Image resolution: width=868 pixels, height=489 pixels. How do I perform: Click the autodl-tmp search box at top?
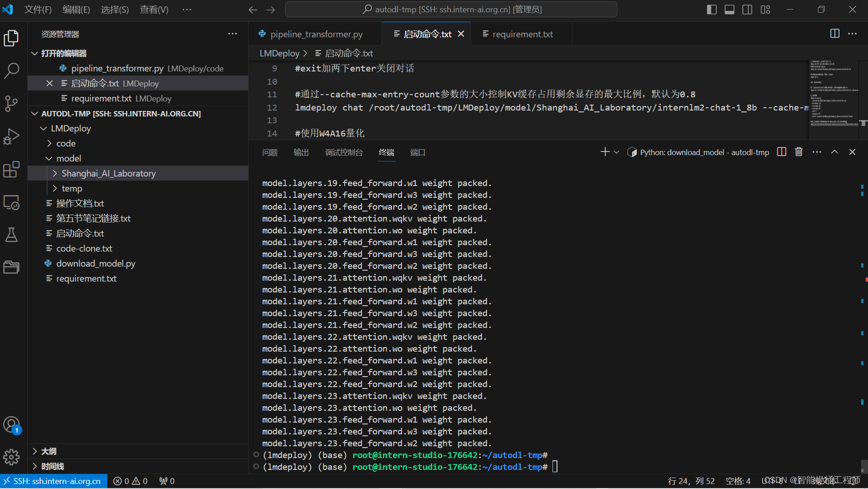(451, 9)
